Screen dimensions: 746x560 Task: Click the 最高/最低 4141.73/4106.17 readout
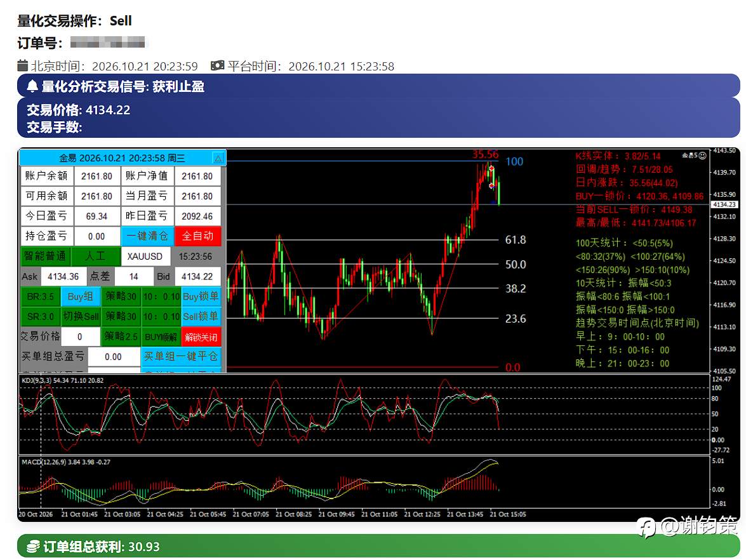[x=636, y=222]
